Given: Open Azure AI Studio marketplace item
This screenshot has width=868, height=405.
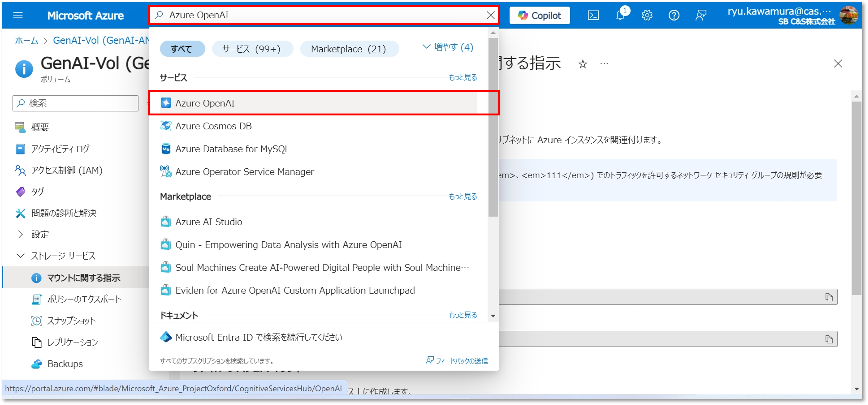Looking at the screenshot, I should pos(318,222).
